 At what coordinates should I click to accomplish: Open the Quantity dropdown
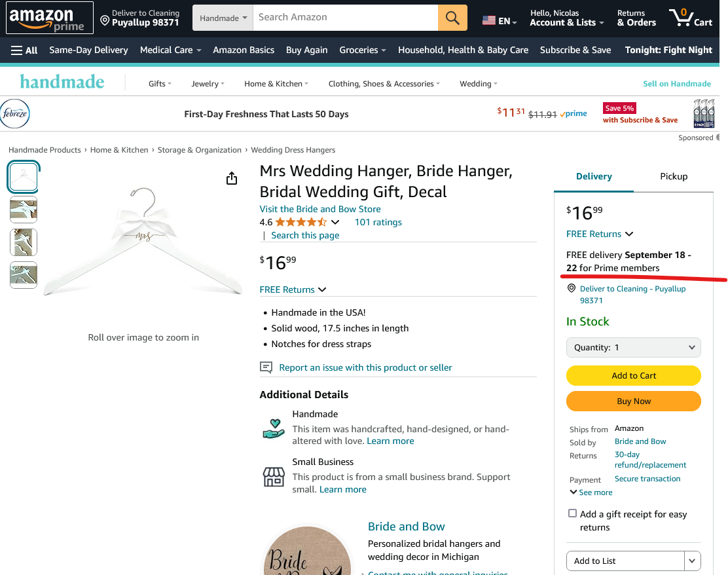pyautogui.click(x=633, y=347)
